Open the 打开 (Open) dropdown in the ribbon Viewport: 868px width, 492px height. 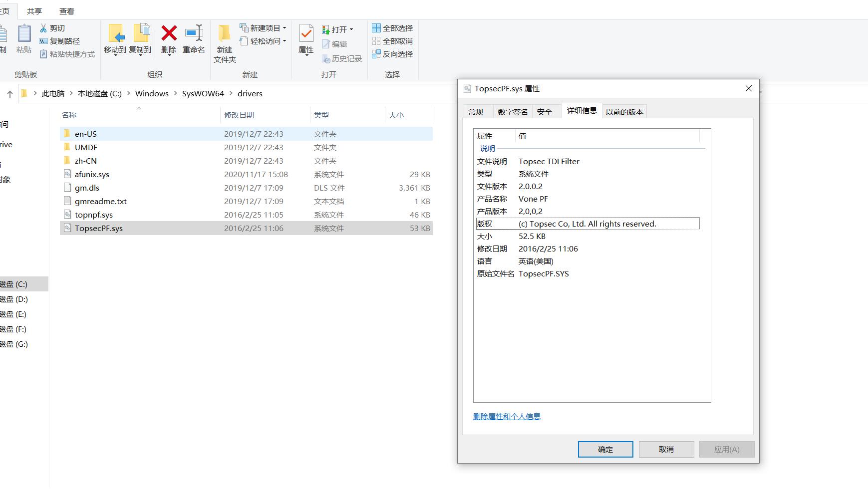pos(337,29)
